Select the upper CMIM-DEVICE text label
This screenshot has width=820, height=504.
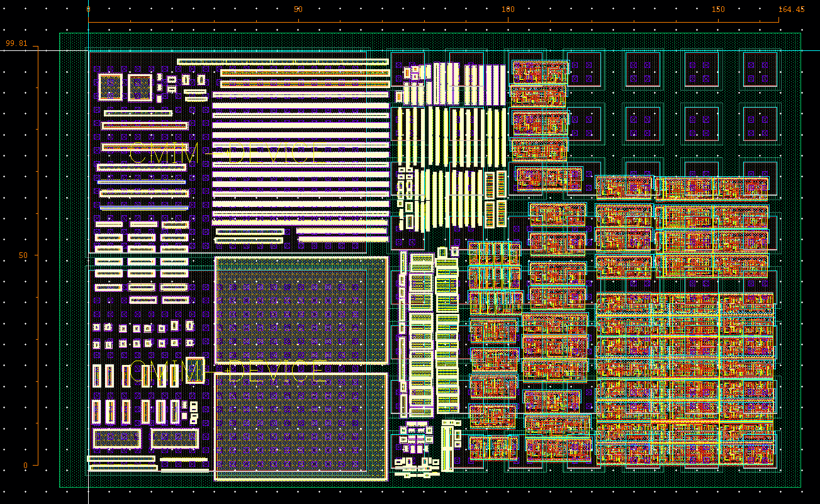pos(228,154)
